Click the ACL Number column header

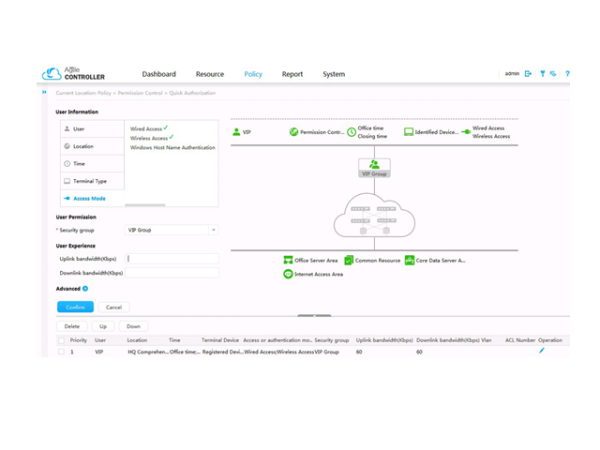point(520,340)
